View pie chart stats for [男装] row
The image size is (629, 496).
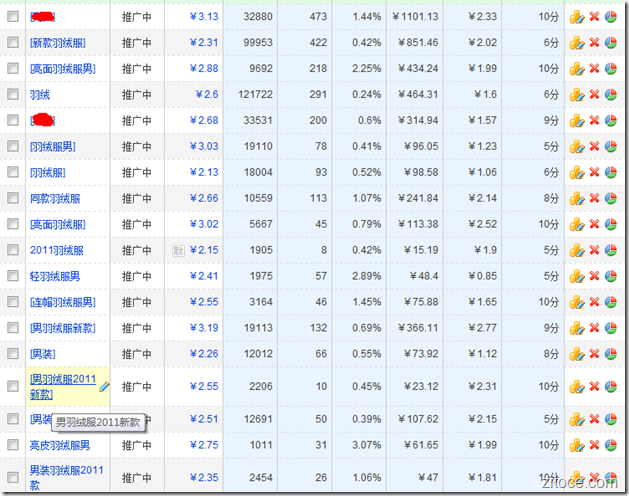[610, 354]
